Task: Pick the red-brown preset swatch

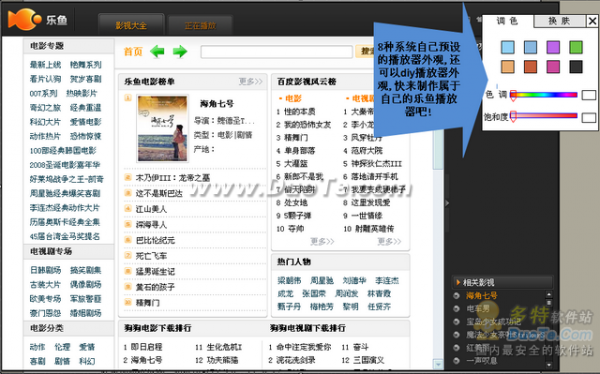Action: 530,67
